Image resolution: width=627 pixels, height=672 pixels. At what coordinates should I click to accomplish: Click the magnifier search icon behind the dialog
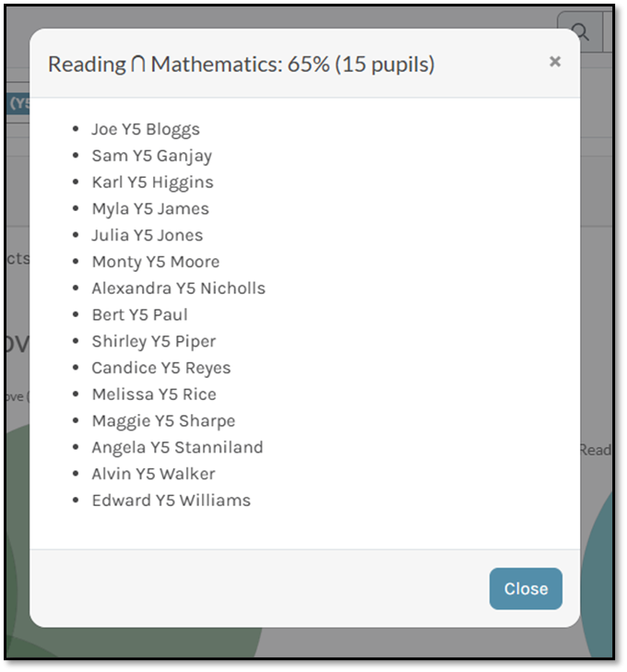581,32
